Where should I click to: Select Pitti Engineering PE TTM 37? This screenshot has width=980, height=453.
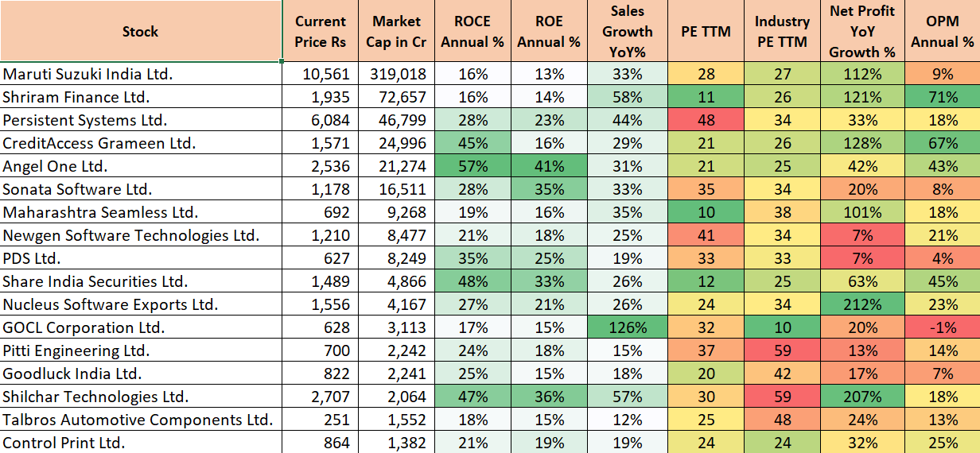[706, 351]
